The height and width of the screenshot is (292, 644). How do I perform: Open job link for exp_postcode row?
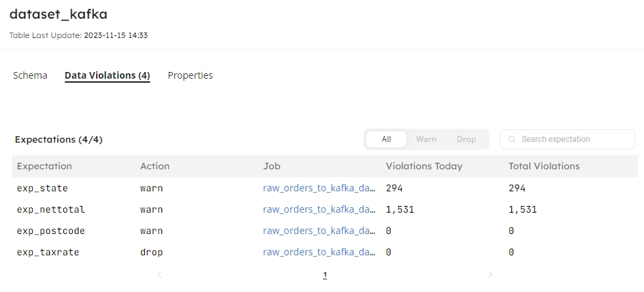319,231
